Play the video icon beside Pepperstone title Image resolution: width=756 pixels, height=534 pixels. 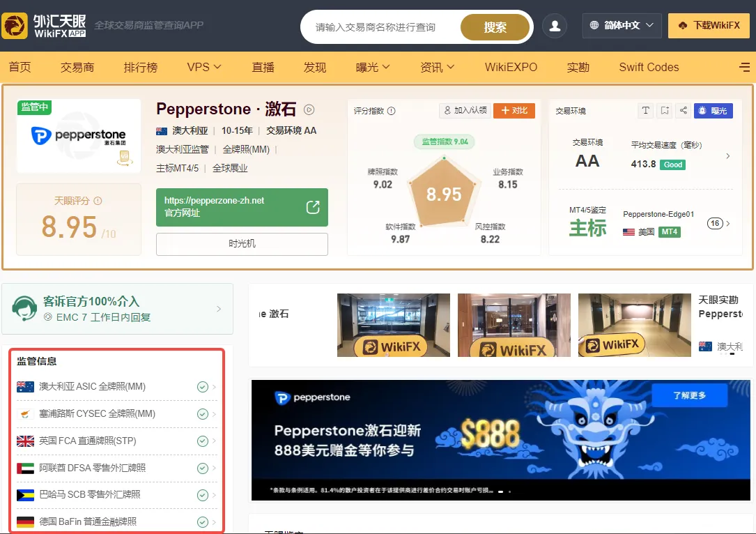(309, 109)
